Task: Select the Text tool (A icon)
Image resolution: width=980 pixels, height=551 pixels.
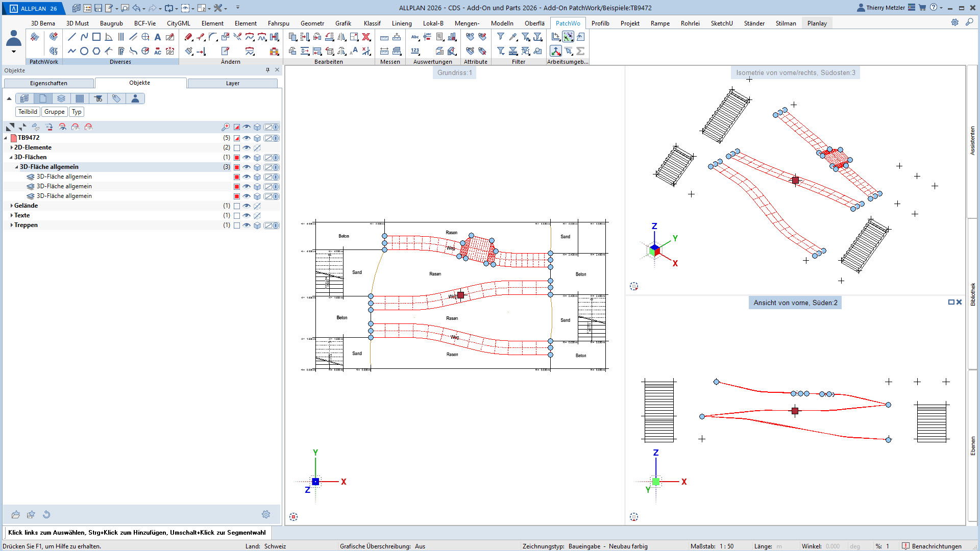Action: (158, 37)
